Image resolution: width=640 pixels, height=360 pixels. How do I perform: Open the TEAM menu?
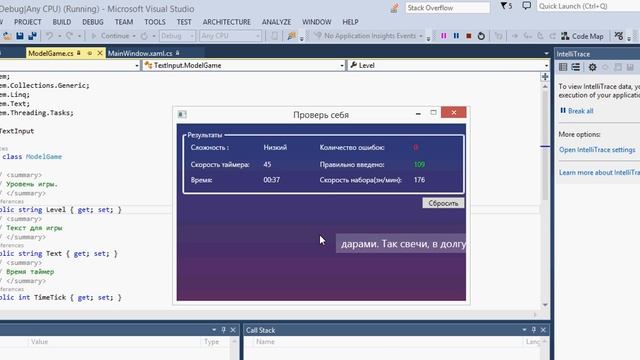(124, 22)
